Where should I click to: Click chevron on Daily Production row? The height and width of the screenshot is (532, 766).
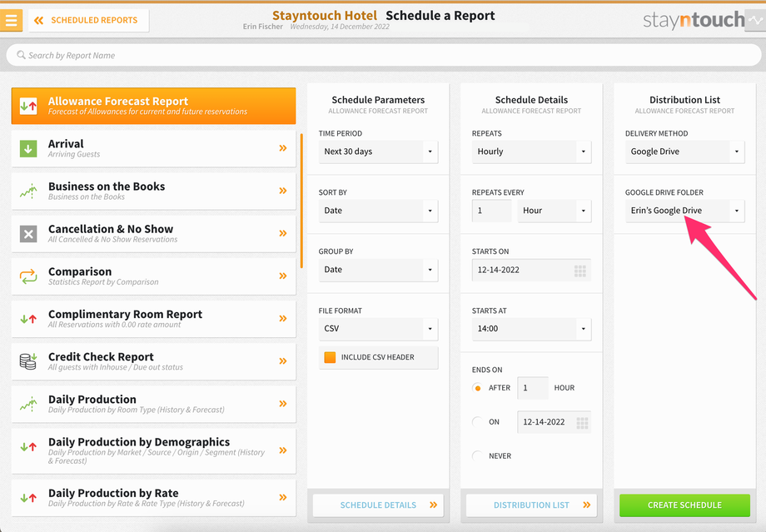pos(283,404)
